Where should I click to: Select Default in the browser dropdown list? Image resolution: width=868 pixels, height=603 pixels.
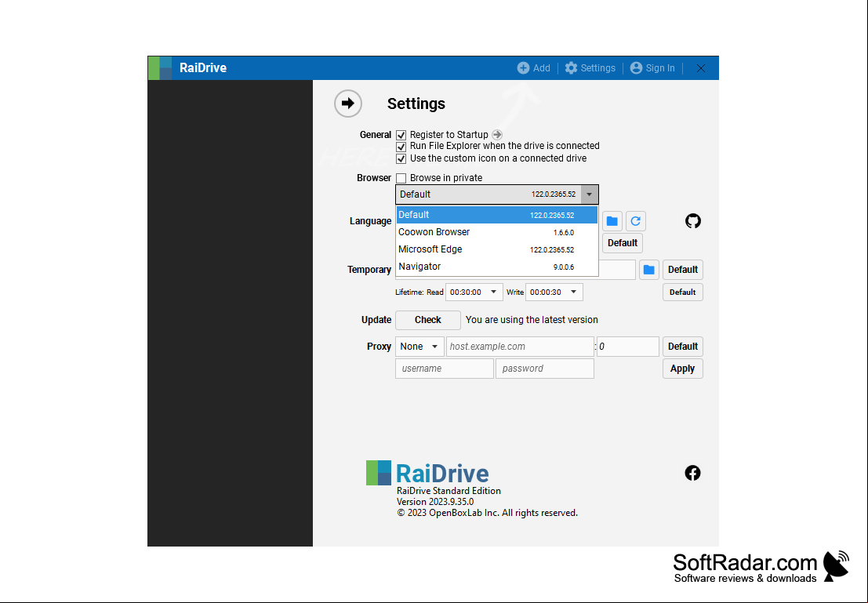[x=497, y=215]
